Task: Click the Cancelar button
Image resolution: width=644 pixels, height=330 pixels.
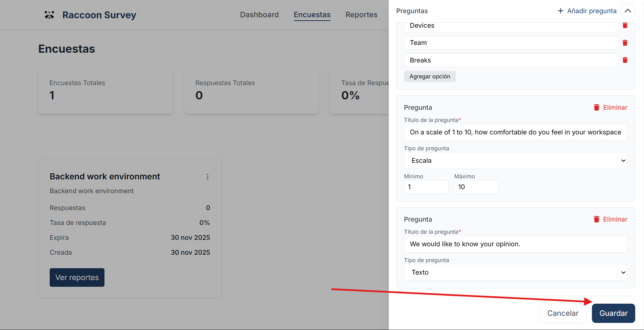Action: point(563,313)
